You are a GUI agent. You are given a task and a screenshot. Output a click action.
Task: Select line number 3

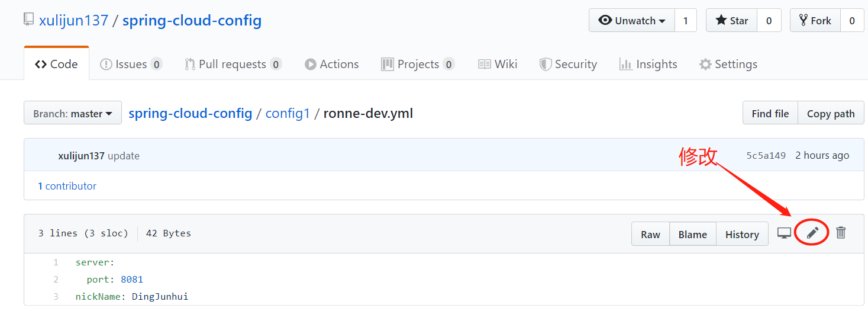pyautogui.click(x=56, y=296)
